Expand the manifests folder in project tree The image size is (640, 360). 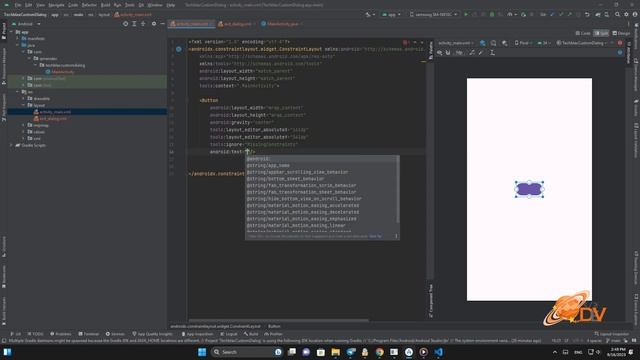coord(18,38)
